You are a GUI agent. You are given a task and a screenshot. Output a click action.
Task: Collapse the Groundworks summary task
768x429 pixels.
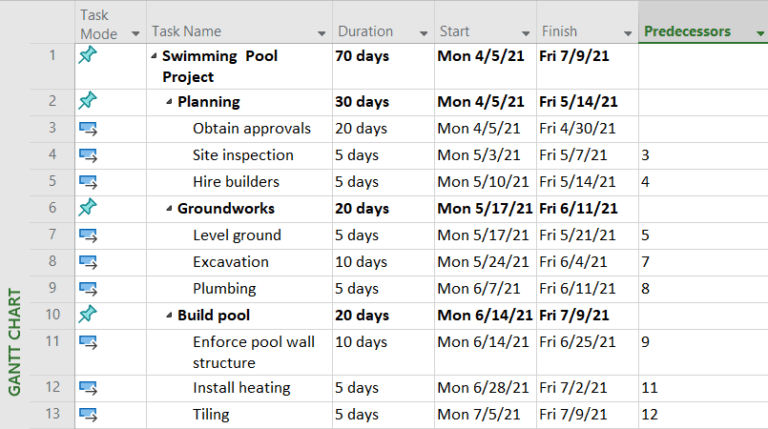click(169, 209)
